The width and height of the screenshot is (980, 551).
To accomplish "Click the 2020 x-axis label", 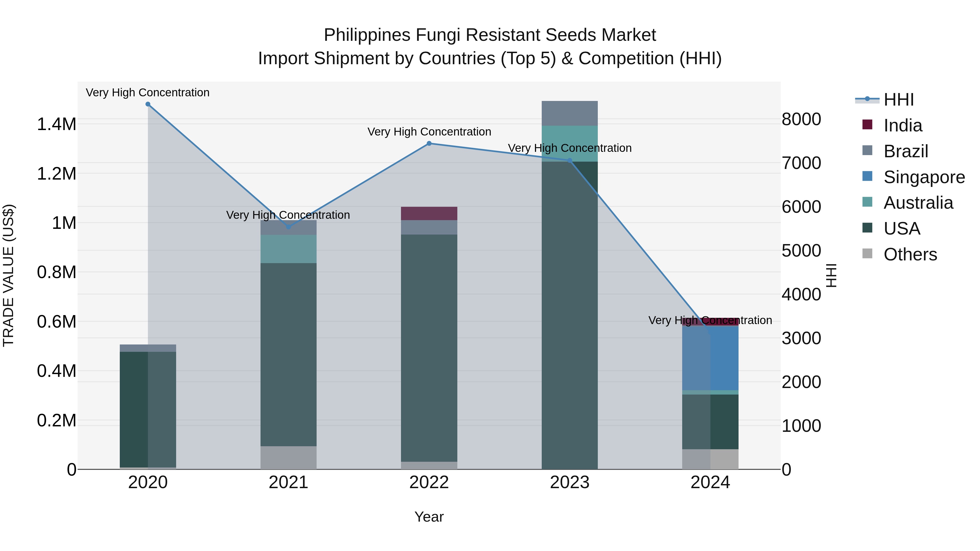I will [x=148, y=482].
